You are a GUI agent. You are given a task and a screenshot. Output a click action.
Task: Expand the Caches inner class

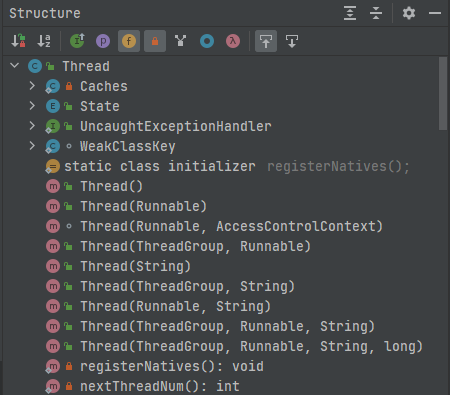(x=32, y=86)
